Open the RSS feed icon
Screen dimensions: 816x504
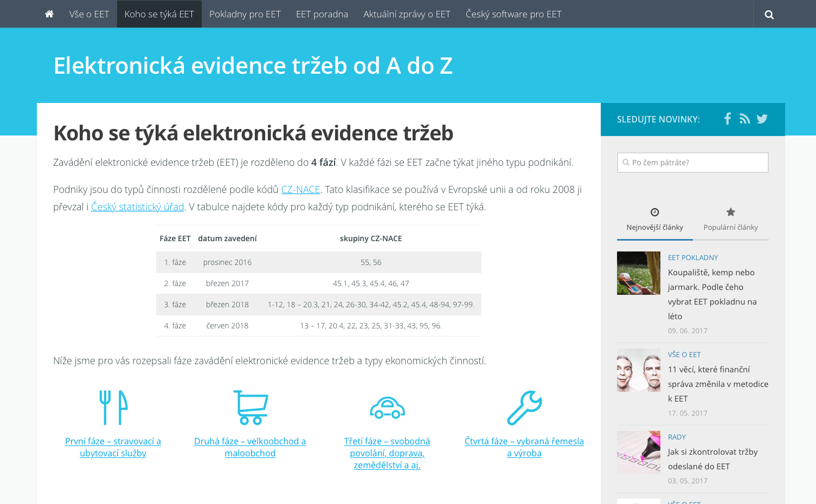(x=745, y=119)
